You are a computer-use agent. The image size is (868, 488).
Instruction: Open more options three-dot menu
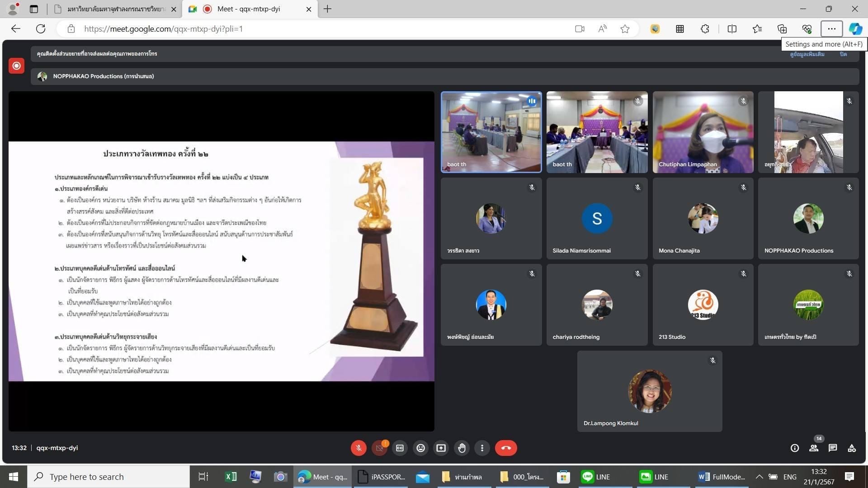pyautogui.click(x=482, y=448)
